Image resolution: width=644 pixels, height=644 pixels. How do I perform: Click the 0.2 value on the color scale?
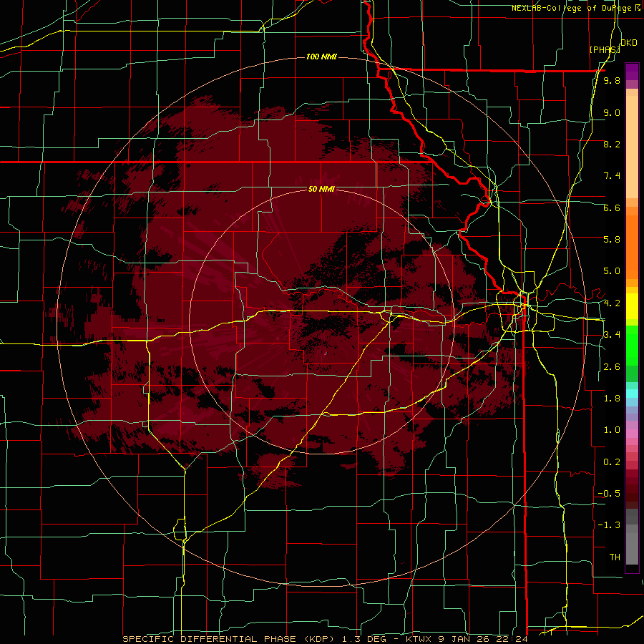[612, 462]
